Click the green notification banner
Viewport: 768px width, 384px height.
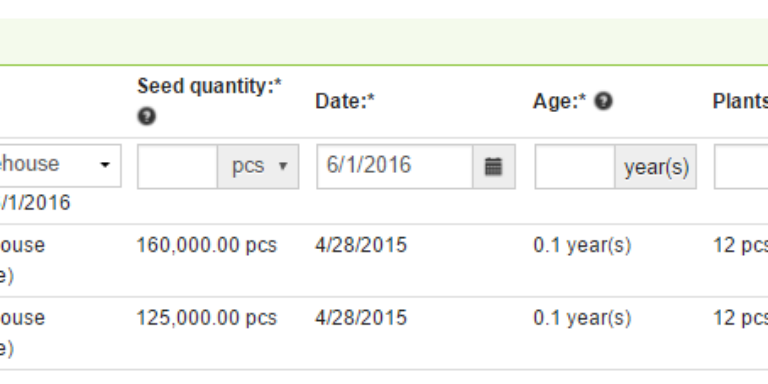pos(384,42)
